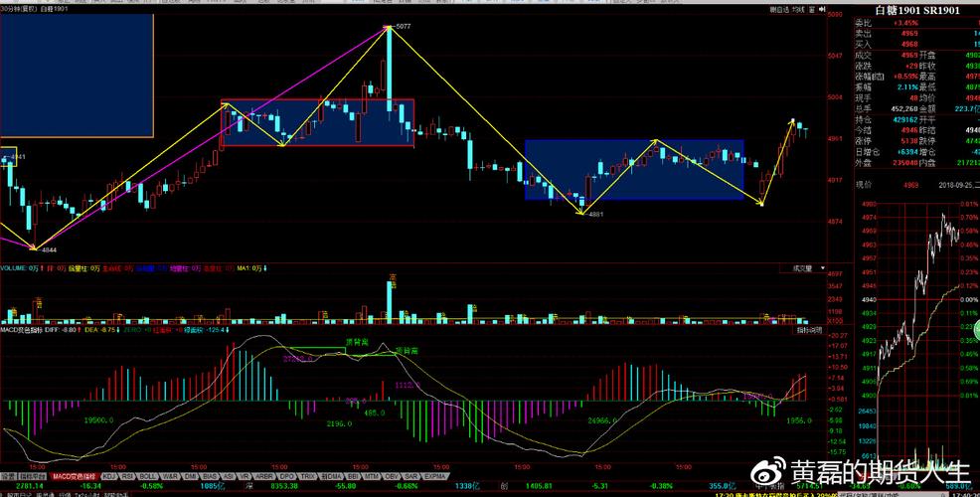Screen dimensions: 980x497
Task: Switch to the RSI indicator tab
Action: pos(129,476)
